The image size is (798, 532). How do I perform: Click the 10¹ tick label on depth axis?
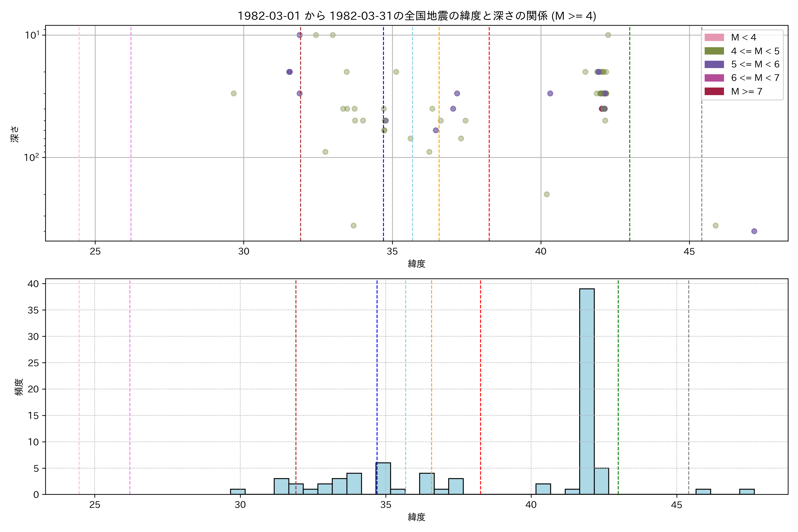point(32,35)
